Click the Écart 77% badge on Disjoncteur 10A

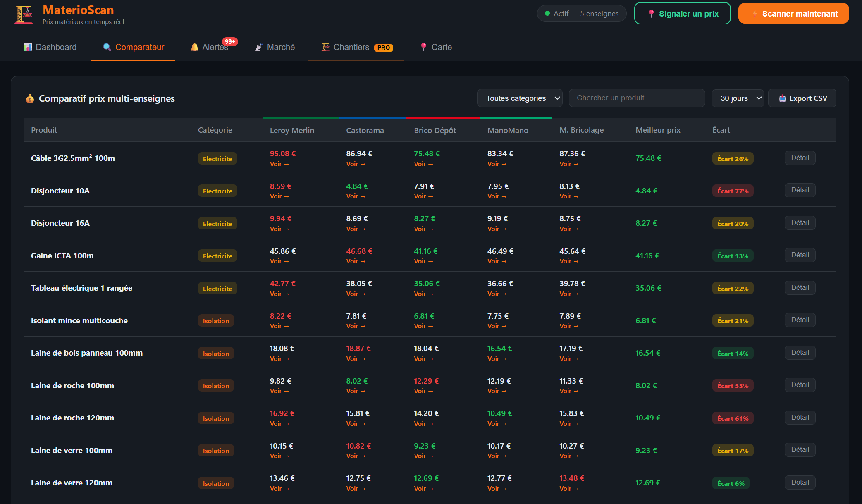(x=733, y=191)
